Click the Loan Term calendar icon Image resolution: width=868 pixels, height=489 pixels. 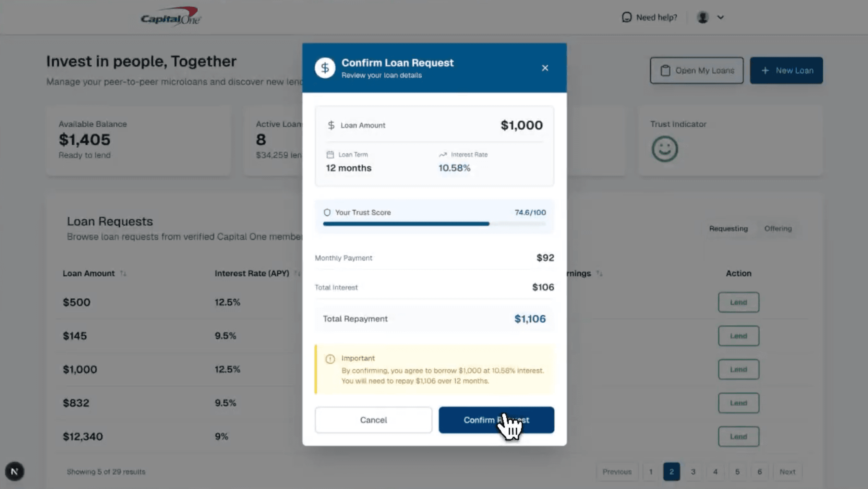coord(330,154)
